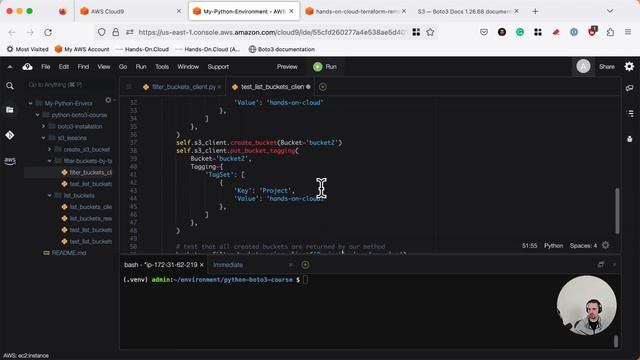Open the Collaborate panel on right sidebar

pyautogui.click(x=629, y=88)
